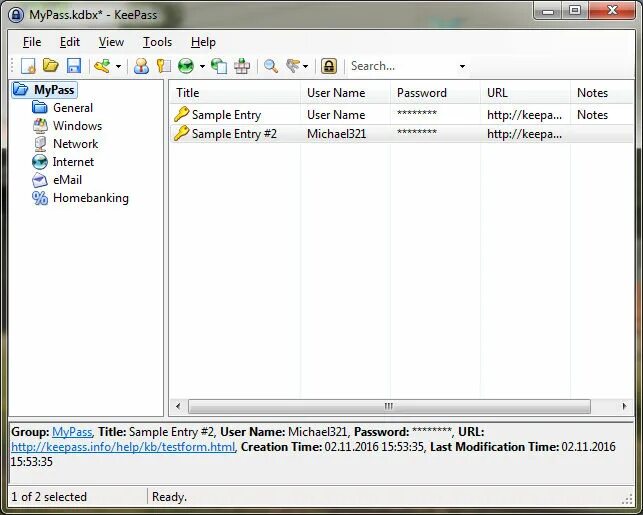The image size is (643, 515).
Task: Click the MyPass open-folder icon
Action: (21, 89)
